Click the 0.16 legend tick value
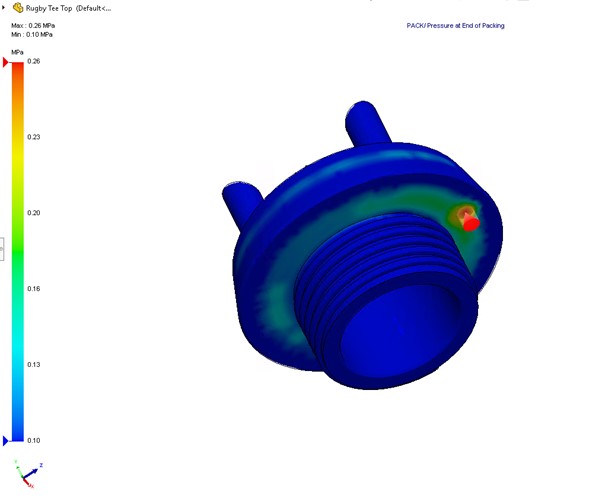 [x=34, y=289]
